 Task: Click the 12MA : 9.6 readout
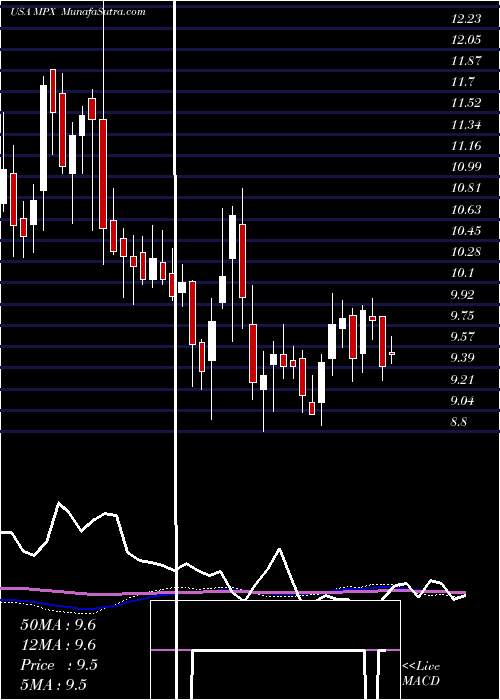[x=58, y=645]
